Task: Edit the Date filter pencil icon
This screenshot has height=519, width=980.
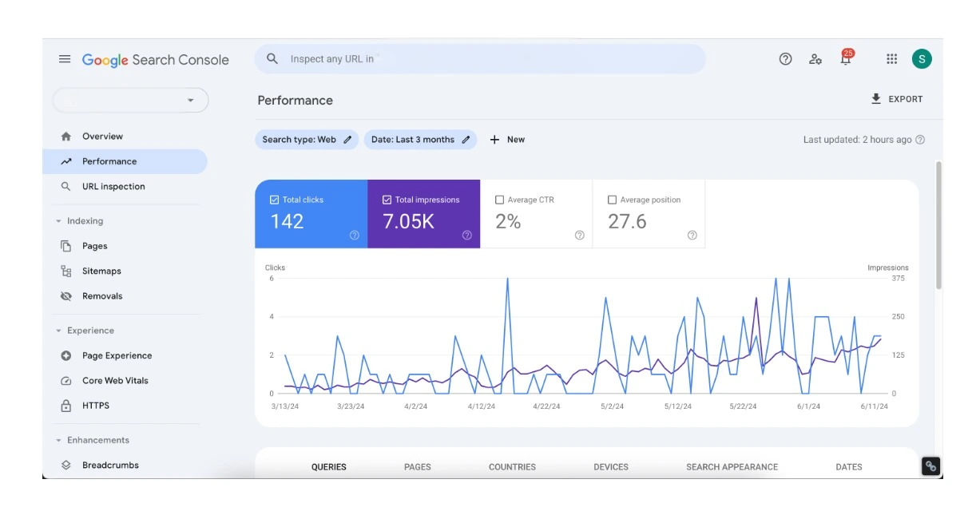Action: point(466,140)
